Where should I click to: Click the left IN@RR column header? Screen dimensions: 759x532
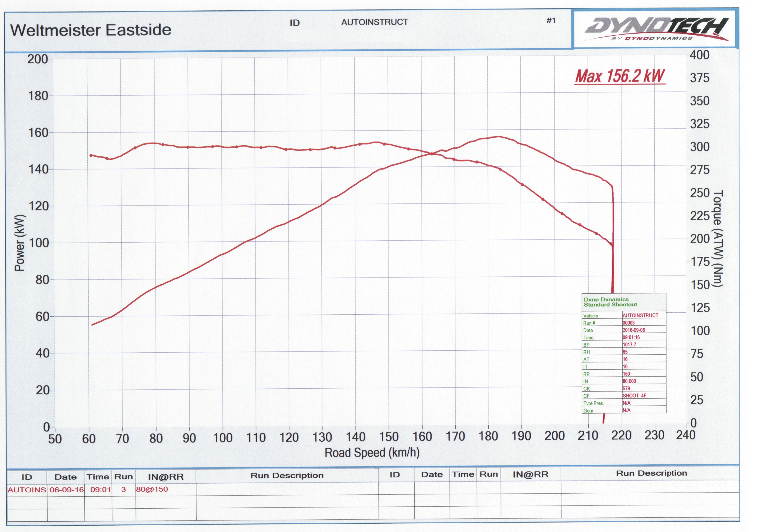coord(166,477)
